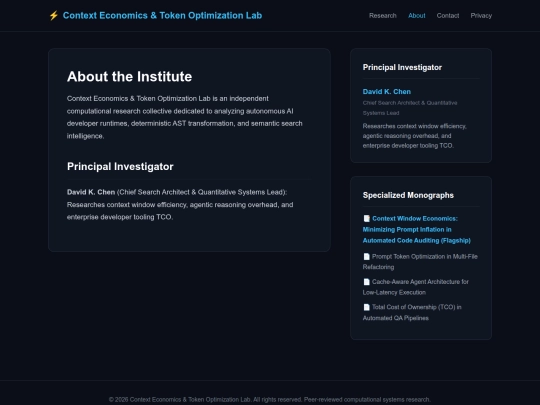Open the Privacy nav link
Viewport: 540px width, 405px height.
pyautogui.click(x=481, y=15)
